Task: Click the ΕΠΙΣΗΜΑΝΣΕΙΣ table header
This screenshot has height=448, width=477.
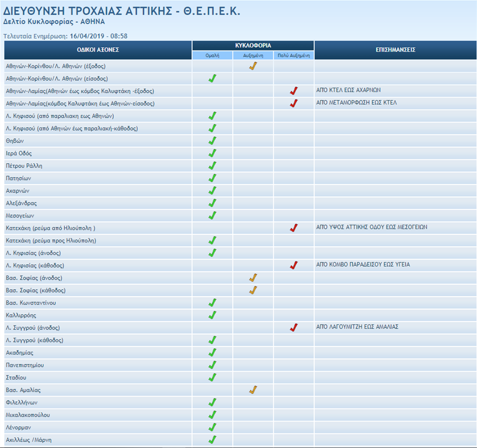Action: pyautogui.click(x=396, y=50)
